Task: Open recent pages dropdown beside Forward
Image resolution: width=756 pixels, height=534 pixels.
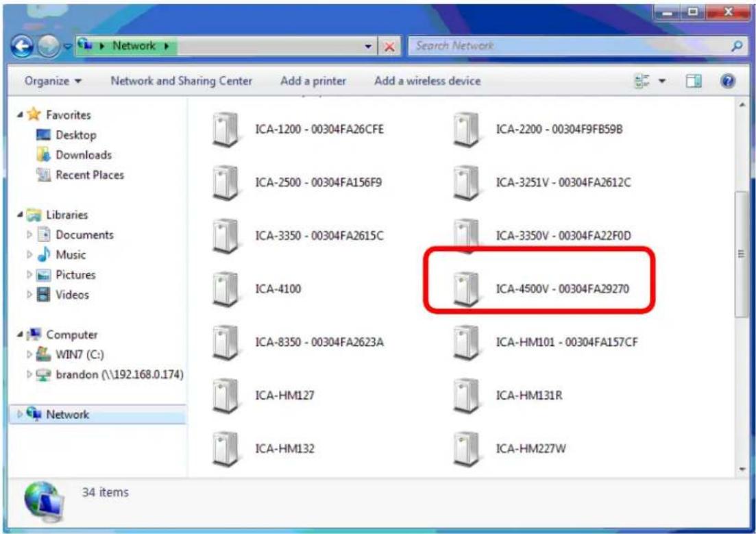Action: tap(67, 47)
